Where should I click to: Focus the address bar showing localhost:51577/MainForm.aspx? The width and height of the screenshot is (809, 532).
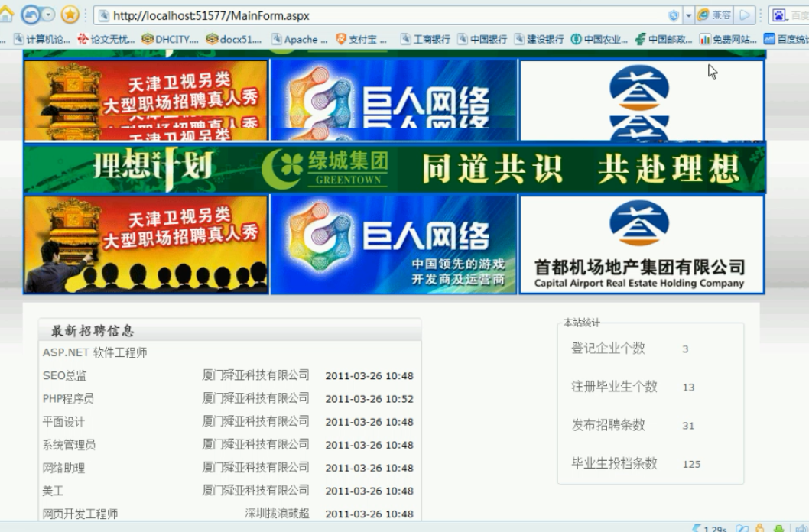382,16
